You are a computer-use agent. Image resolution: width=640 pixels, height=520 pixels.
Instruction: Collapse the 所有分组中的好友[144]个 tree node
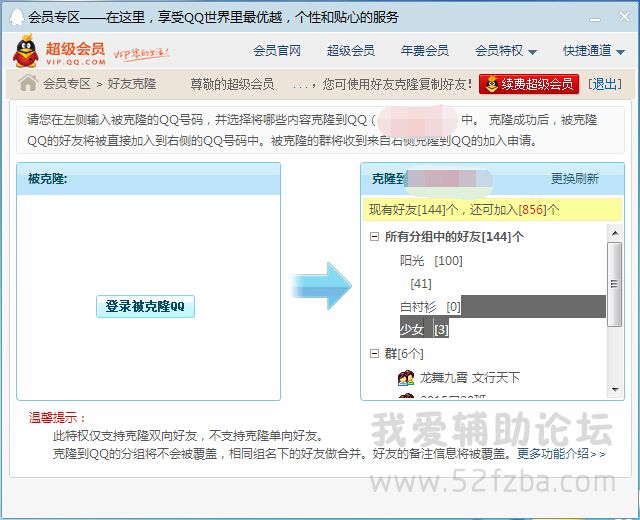click(x=374, y=236)
